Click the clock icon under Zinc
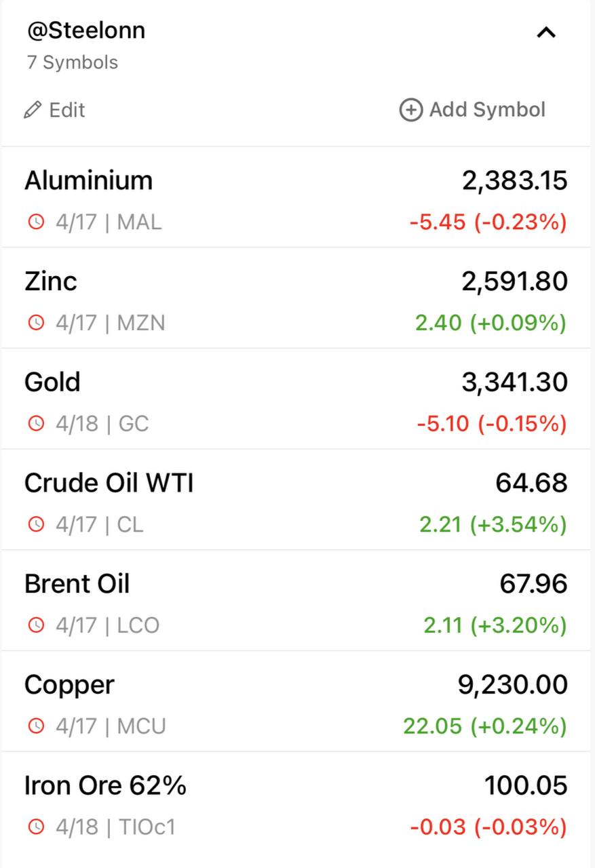Screen dimensions: 595x868 pos(36,323)
